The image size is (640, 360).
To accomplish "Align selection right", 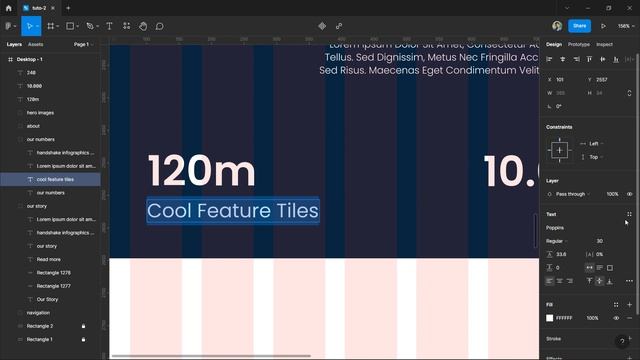I will coord(576,59).
